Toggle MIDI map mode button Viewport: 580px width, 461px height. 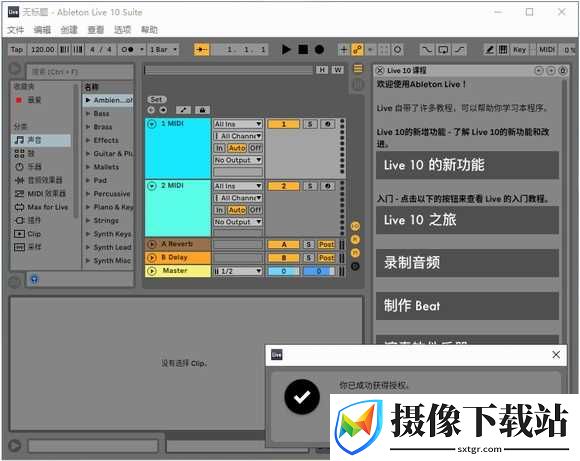click(546, 49)
